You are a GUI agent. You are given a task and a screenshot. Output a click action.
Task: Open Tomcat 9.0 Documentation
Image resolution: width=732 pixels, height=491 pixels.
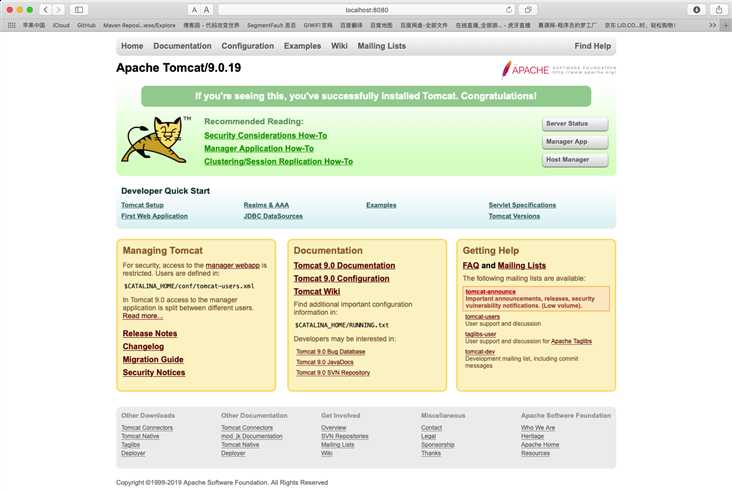point(345,265)
